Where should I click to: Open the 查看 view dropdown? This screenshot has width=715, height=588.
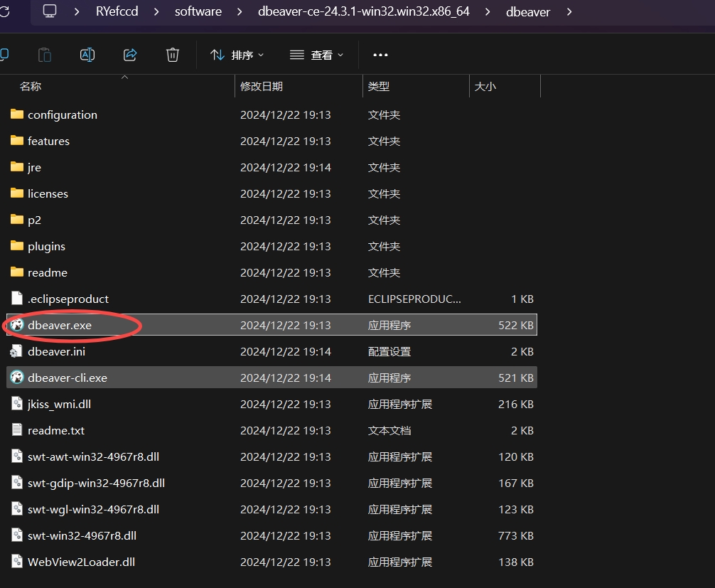coord(316,55)
